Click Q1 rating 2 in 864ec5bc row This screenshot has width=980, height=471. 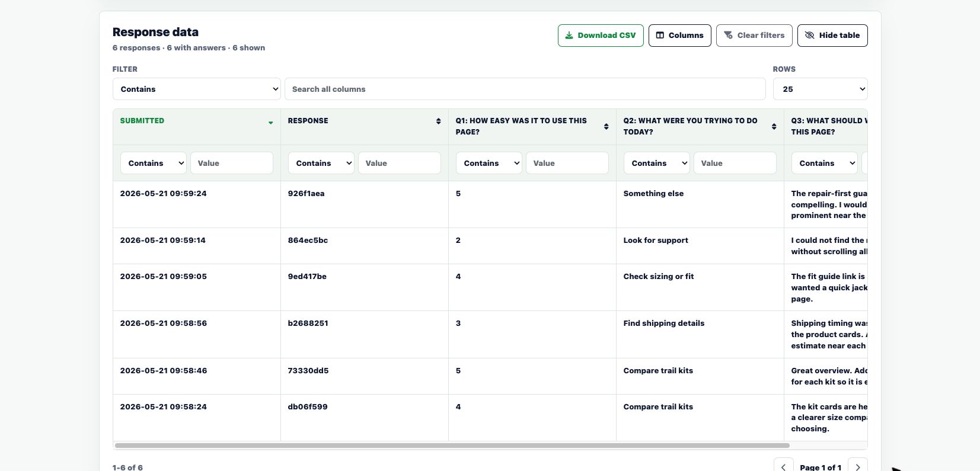(x=458, y=241)
